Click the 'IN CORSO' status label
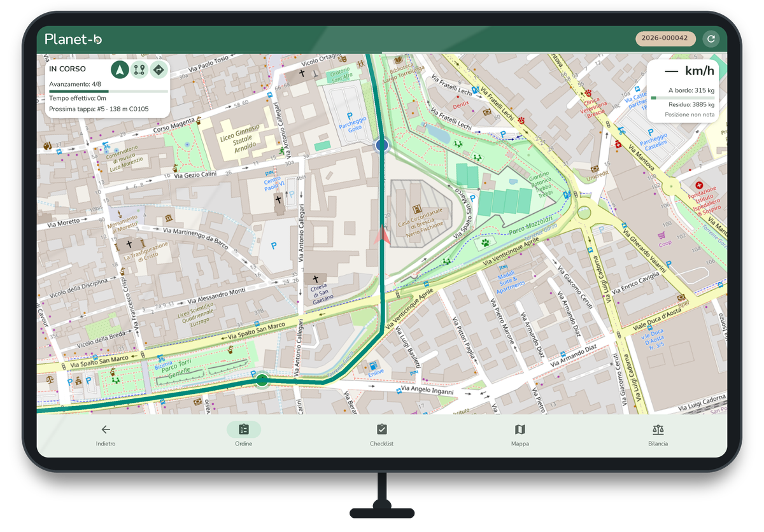 tap(67, 69)
